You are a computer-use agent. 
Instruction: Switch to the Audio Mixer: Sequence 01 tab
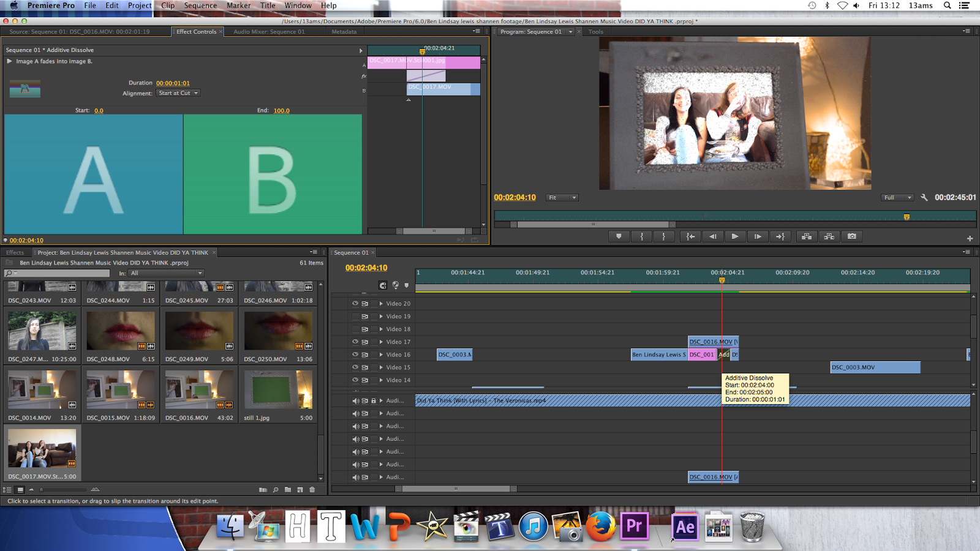point(269,32)
